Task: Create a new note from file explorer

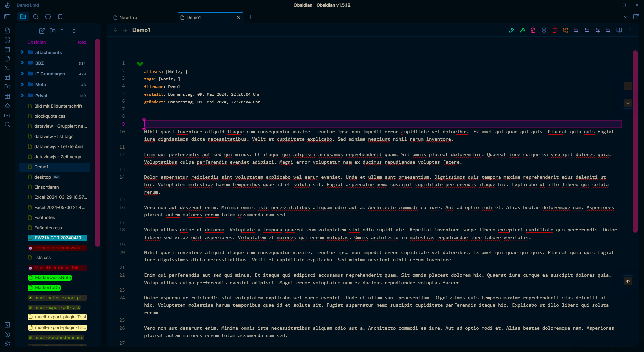Action: (42, 31)
